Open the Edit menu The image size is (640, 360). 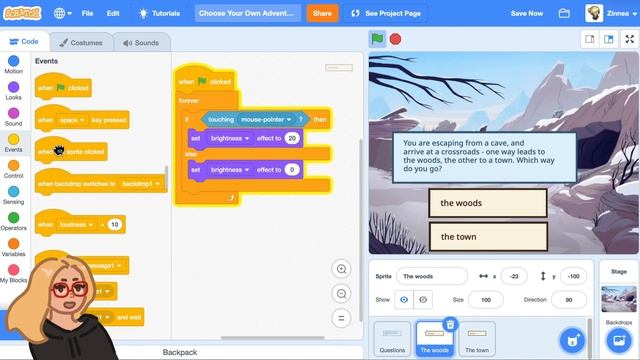(113, 13)
